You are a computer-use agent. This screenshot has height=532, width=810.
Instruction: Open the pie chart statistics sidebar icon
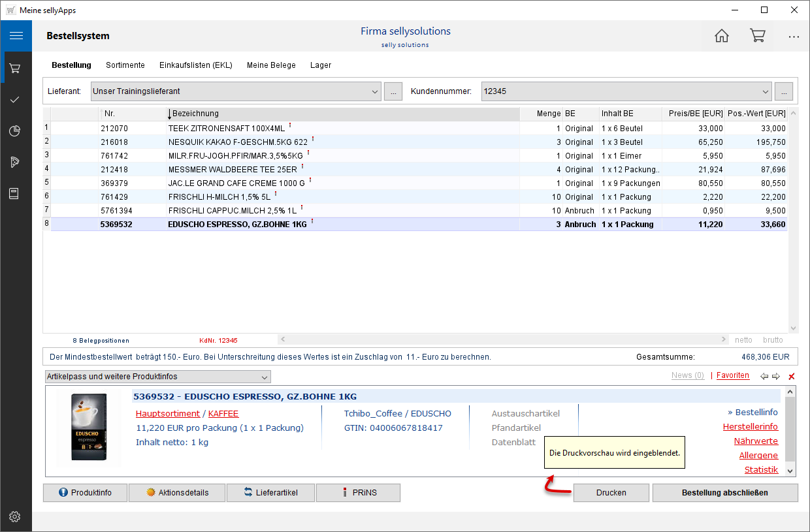[x=15, y=131]
